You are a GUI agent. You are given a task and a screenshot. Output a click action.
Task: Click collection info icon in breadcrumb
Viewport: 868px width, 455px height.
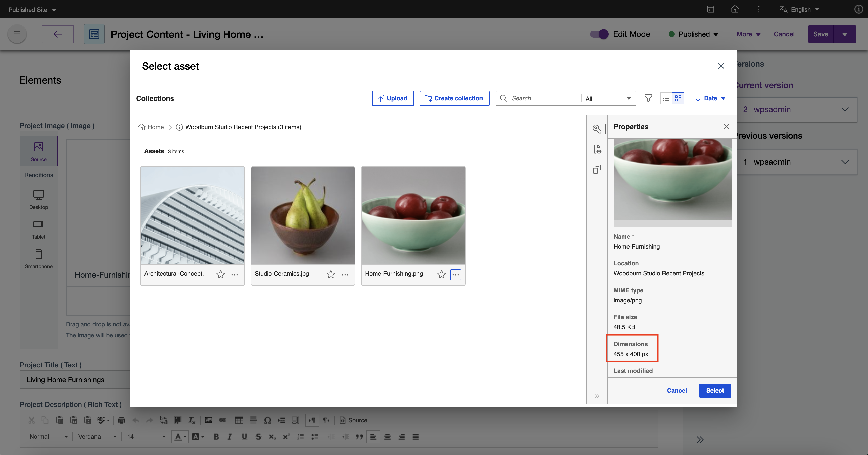pos(179,127)
